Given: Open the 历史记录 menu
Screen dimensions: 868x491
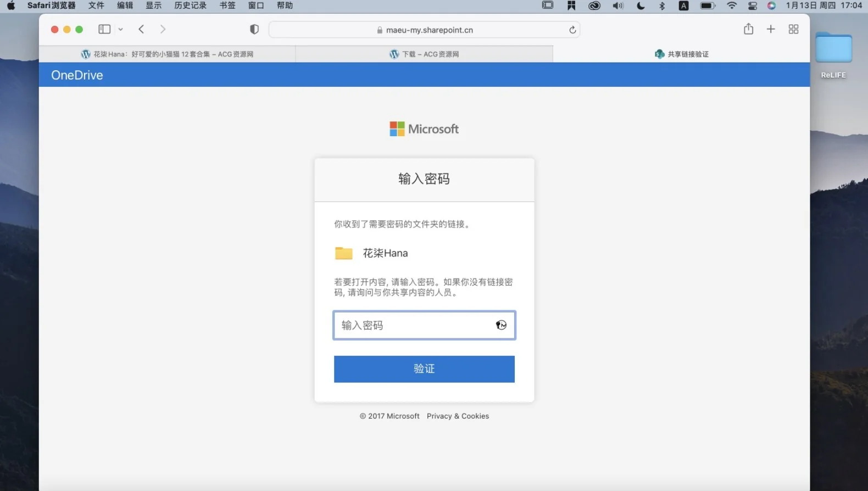Looking at the screenshot, I should click(191, 5).
